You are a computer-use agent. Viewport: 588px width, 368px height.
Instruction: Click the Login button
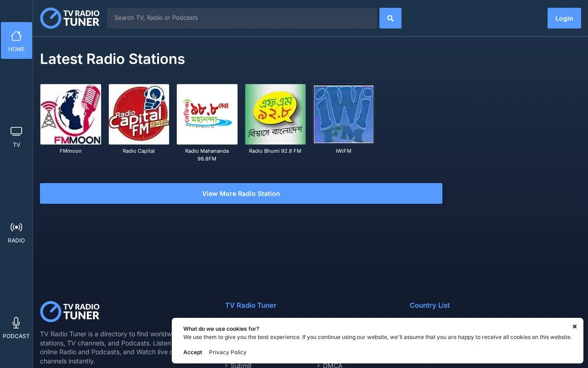564,18
